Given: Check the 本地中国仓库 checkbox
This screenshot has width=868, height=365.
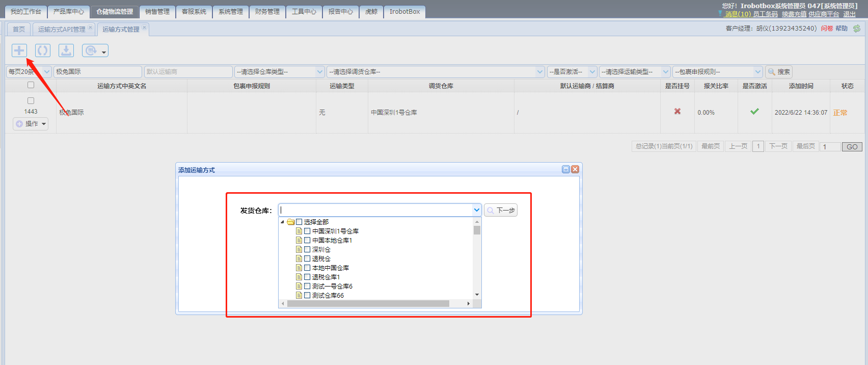Looking at the screenshot, I should 307,268.
